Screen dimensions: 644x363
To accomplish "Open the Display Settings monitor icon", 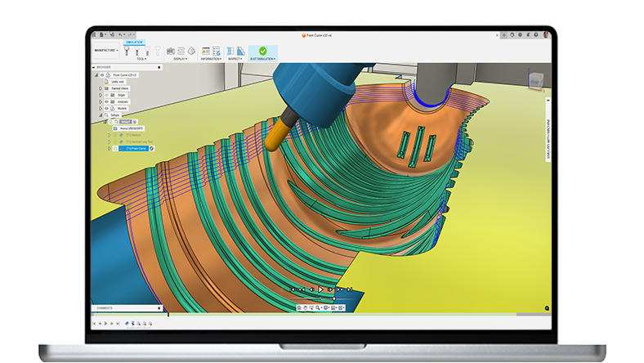I will 326,307.
